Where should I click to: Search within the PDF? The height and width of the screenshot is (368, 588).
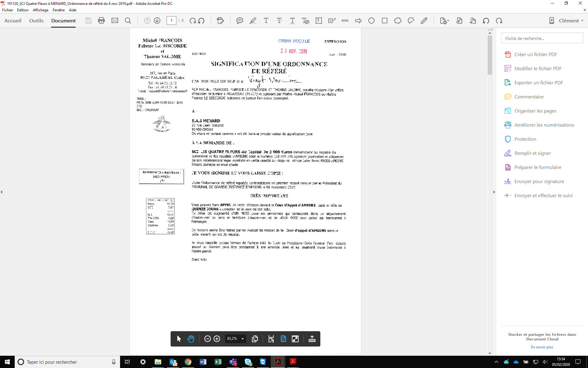click(128, 21)
